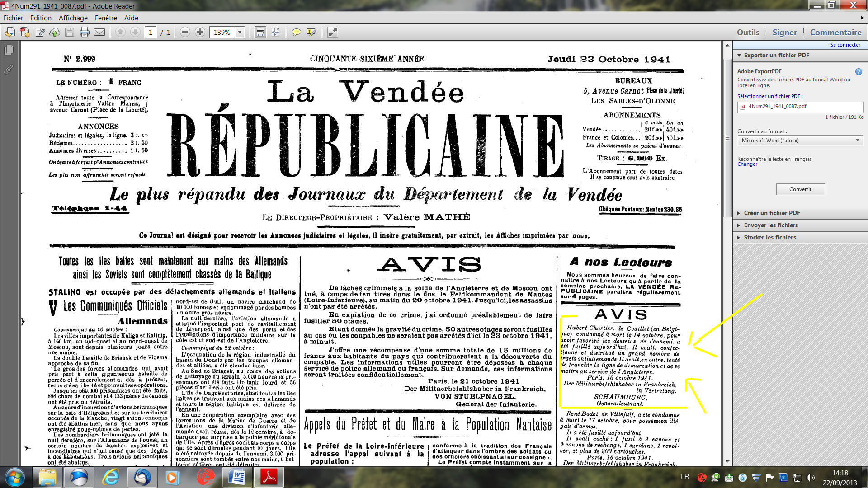Open Microsoft Word format dropdown
Image resolution: width=868 pixels, height=488 pixels.
800,141
